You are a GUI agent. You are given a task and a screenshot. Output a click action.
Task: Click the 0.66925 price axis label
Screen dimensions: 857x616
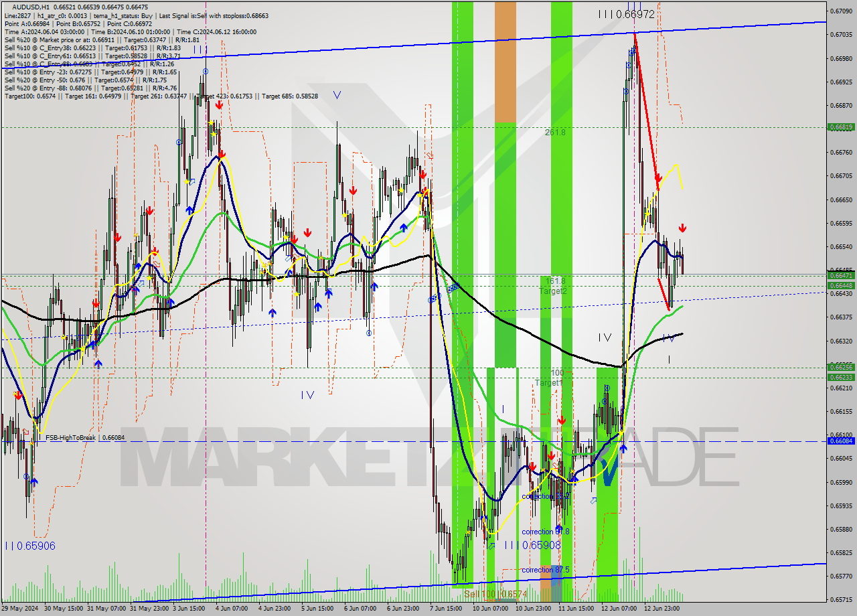tap(841, 82)
